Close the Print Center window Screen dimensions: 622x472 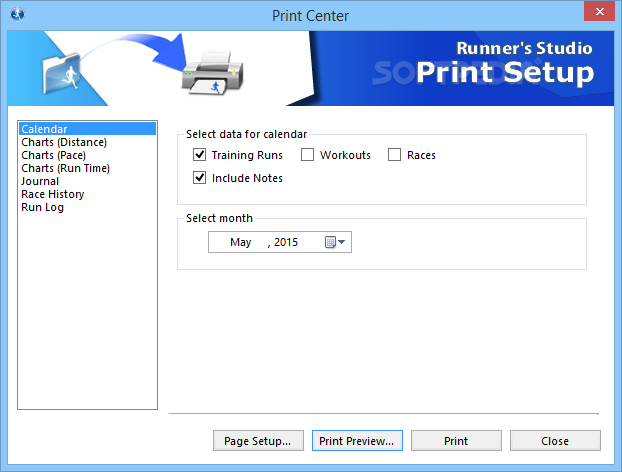pyautogui.click(x=599, y=11)
